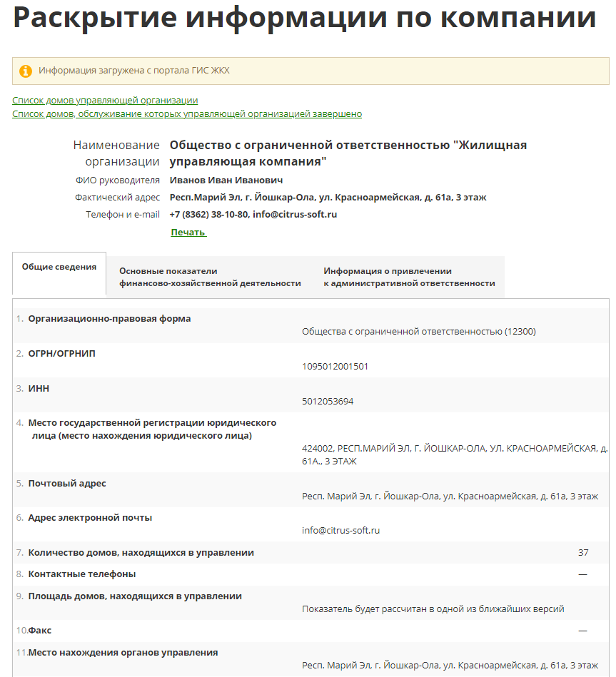
Task: Select the "Информация о привлечении к административной ответственности" tab
Action: pos(409,277)
